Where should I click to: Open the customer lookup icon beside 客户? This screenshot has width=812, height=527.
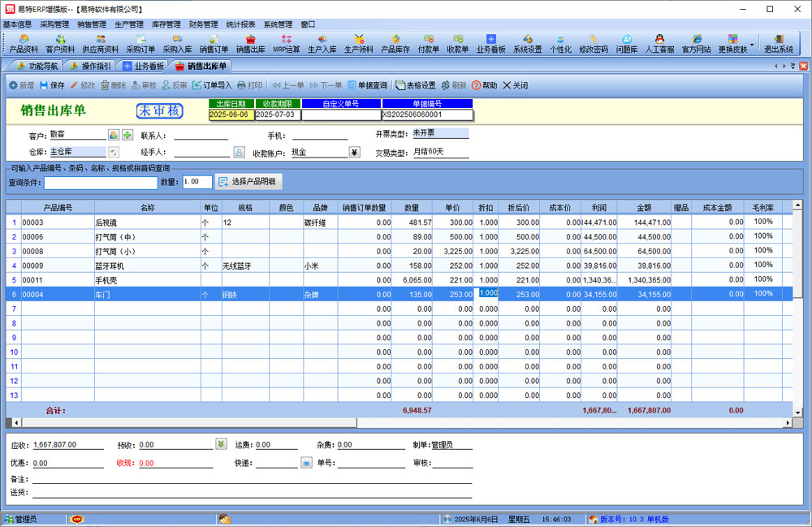click(x=114, y=135)
